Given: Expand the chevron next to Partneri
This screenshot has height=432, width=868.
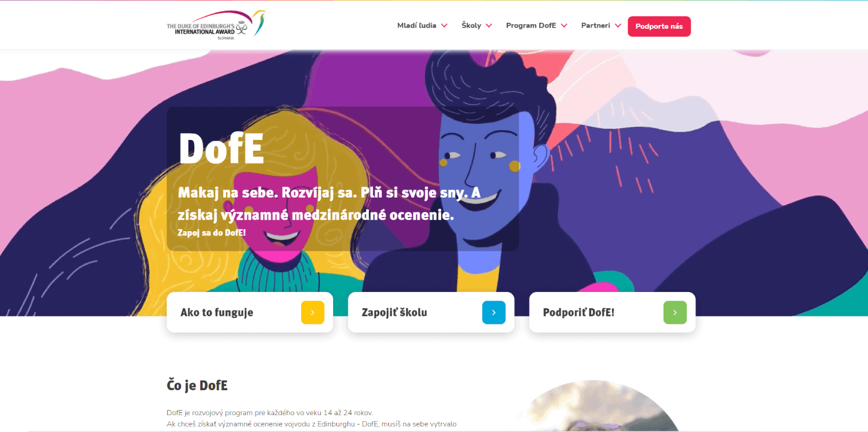Looking at the screenshot, I should 618,26.
